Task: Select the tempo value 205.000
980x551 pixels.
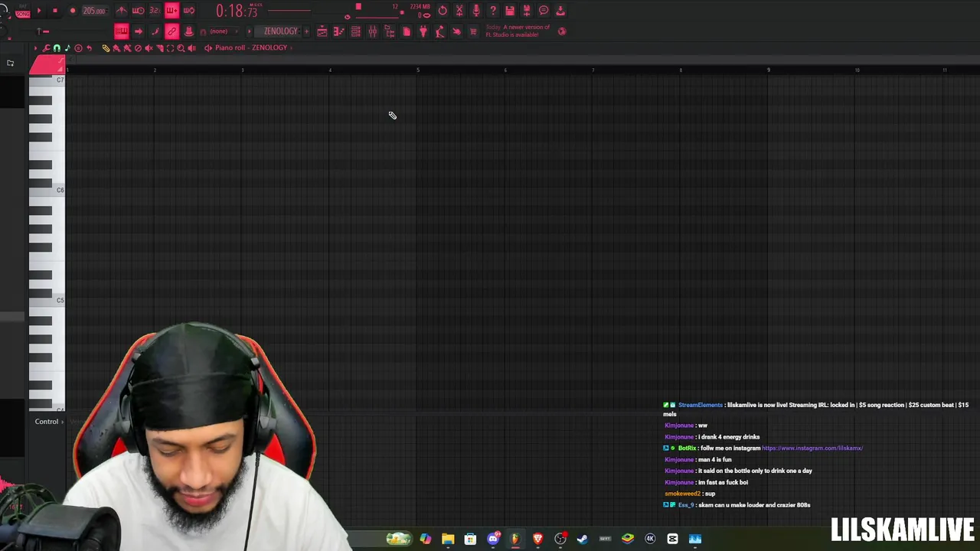Action: point(94,11)
